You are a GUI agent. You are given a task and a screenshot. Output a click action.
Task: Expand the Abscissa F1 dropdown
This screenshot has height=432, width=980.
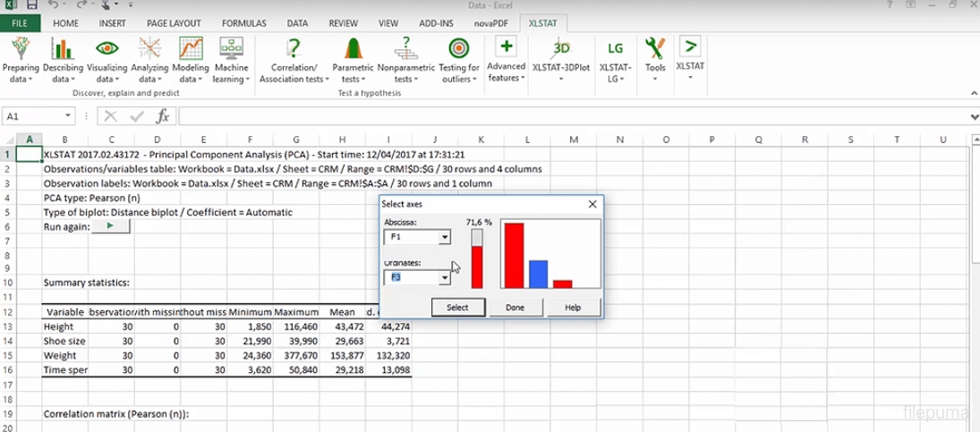pyautogui.click(x=444, y=238)
